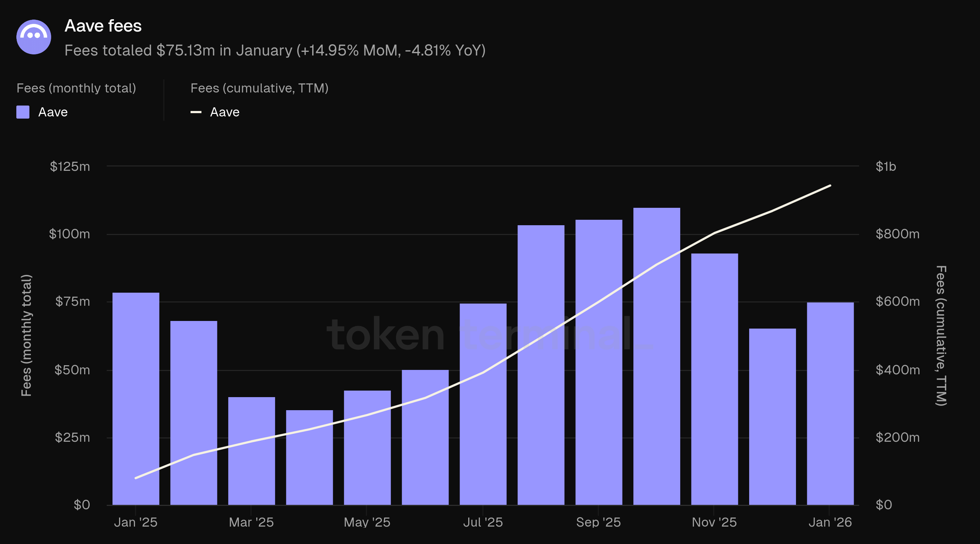Click the Sep '25 x-axis label
The height and width of the screenshot is (544, 980).
click(x=599, y=522)
